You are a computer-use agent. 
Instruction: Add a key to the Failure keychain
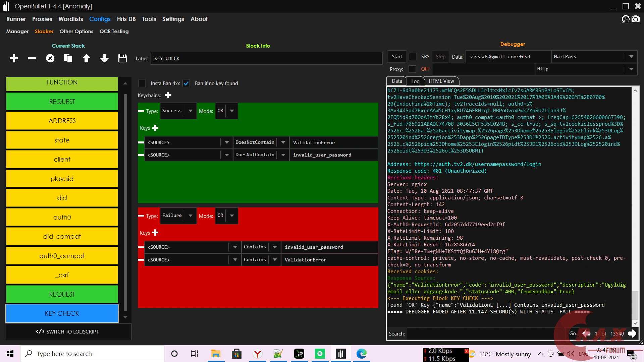coord(155,232)
